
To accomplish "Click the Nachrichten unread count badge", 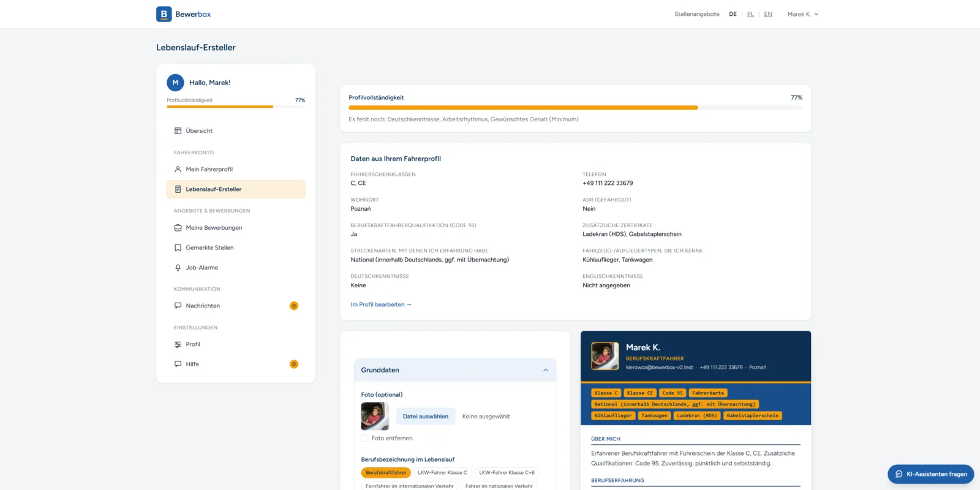I will pyautogui.click(x=294, y=306).
